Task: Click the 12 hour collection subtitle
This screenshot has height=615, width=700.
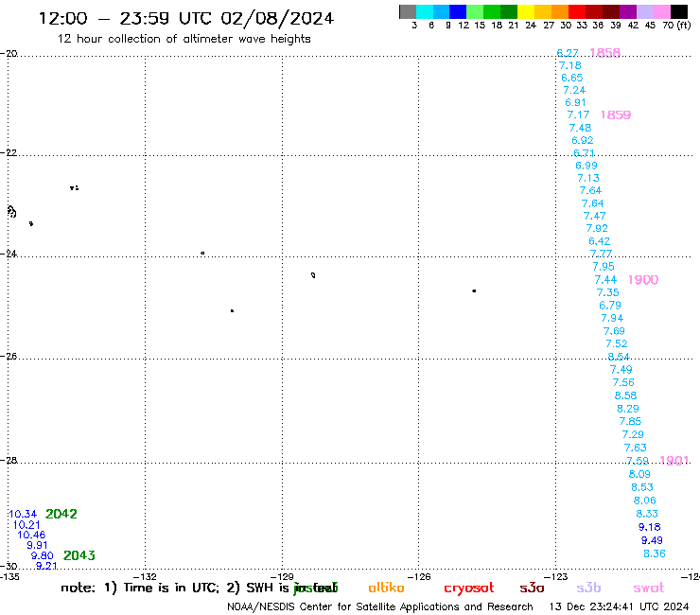Action: coord(184,39)
